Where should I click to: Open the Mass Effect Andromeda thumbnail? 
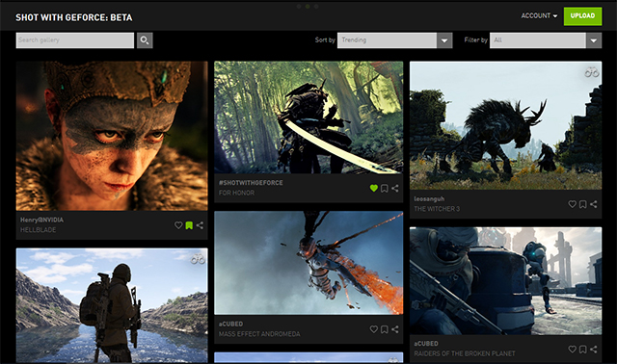308,263
